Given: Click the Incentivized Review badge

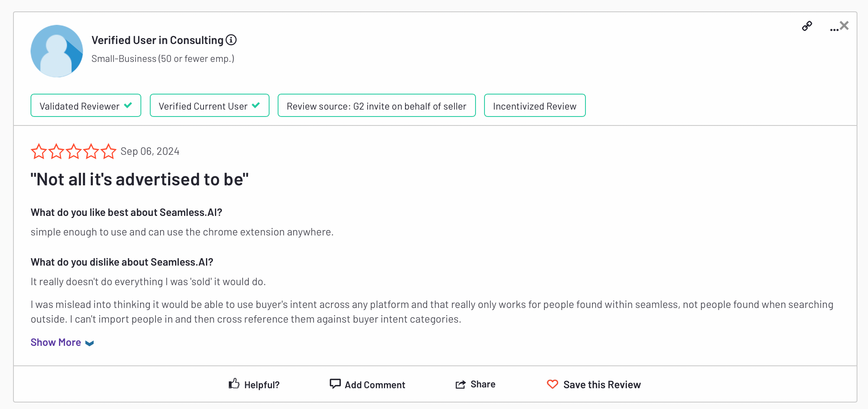Looking at the screenshot, I should pyautogui.click(x=535, y=106).
